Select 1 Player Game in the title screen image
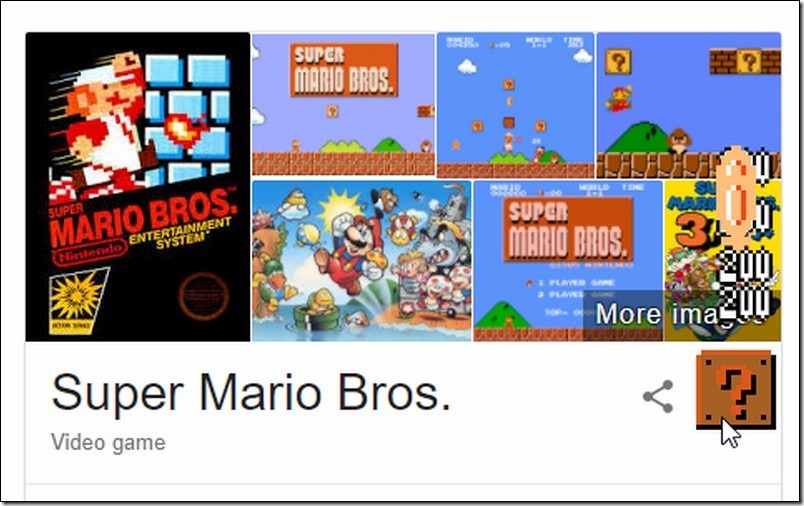This screenshot has width=804, height=506. click(x=568, y=282)
